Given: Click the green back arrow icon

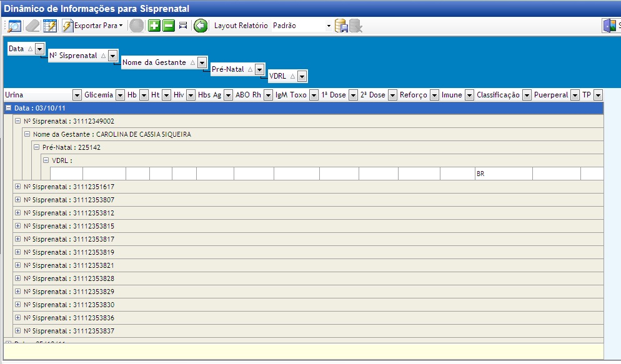Looking at the screenshot, I should point(201,26).
